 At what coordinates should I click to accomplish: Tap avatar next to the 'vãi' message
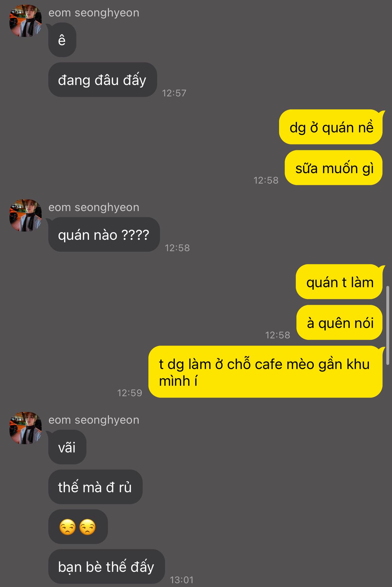(x=26, y=428)
